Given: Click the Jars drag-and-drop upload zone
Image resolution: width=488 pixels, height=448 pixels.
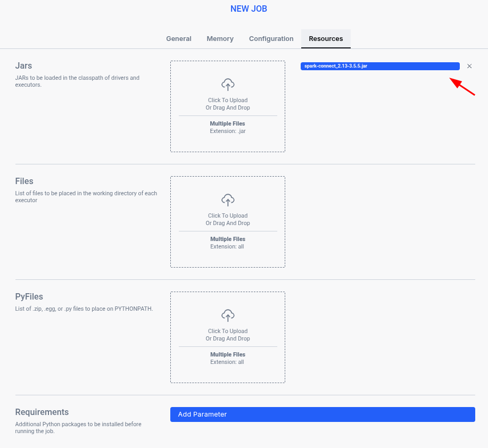Looking at the screenshot, I should [x=228, y=106].
